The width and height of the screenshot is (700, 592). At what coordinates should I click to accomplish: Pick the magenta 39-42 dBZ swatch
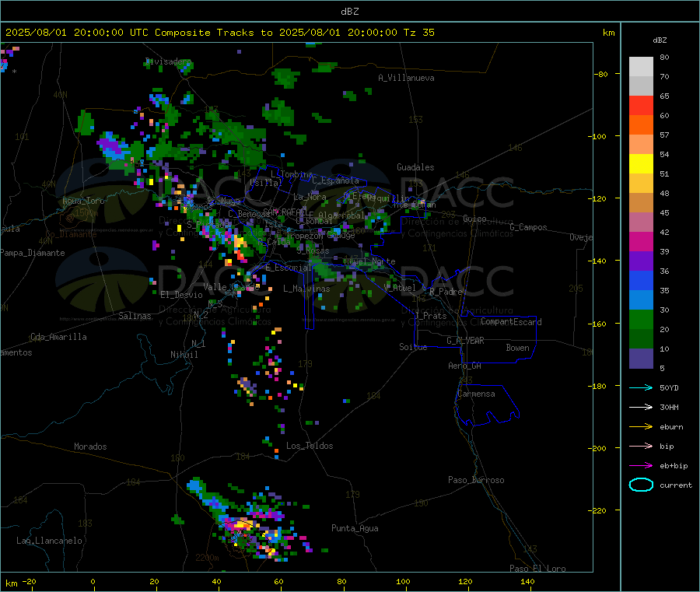[641, 241]
